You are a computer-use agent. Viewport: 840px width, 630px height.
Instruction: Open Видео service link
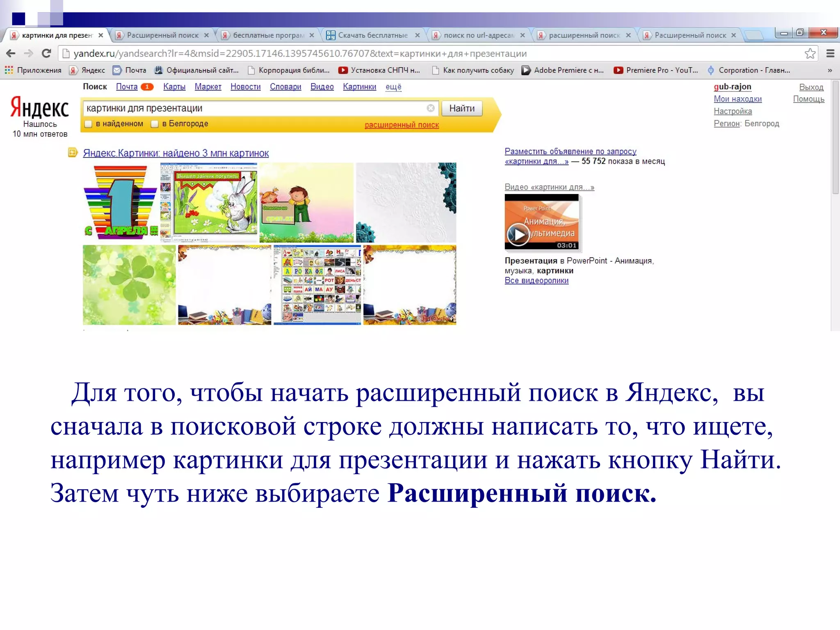tap(322, 87)
